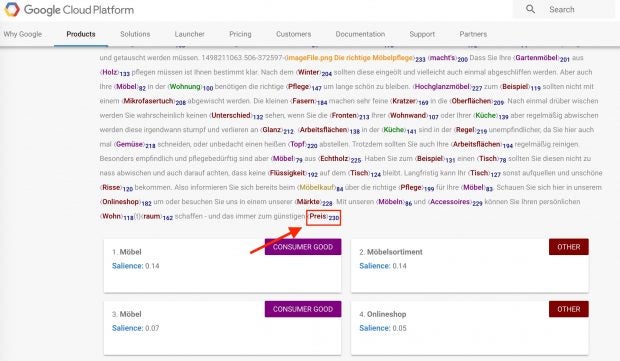This screenshot has width=620, height=361.
Task: Click the Google Cloud Platform title text
Action: click(x=79, y=9)
